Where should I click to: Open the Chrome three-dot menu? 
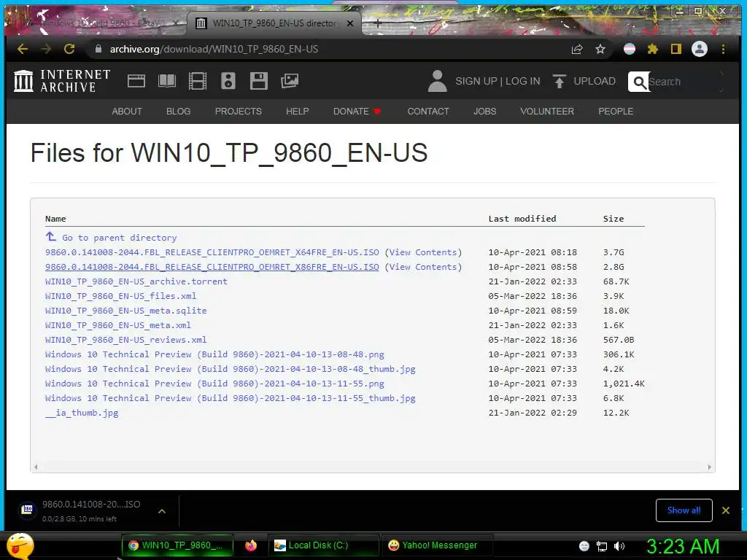[723, 49]
